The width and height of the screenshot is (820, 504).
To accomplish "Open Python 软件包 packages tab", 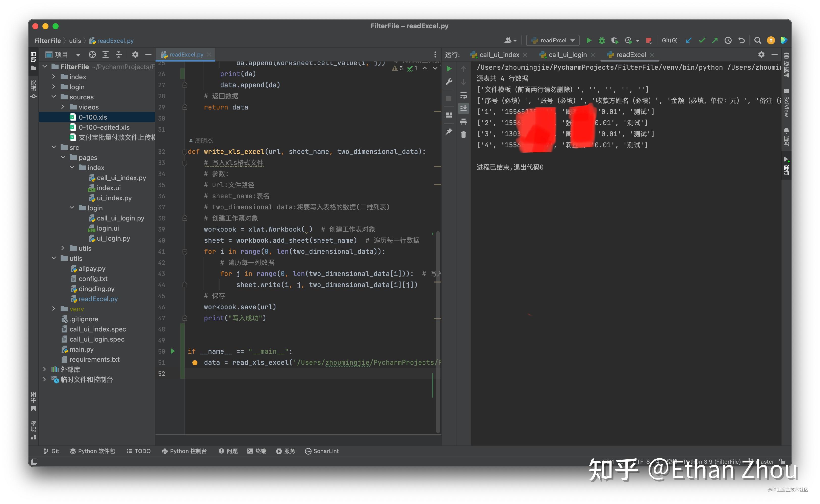I will point(92,451).
